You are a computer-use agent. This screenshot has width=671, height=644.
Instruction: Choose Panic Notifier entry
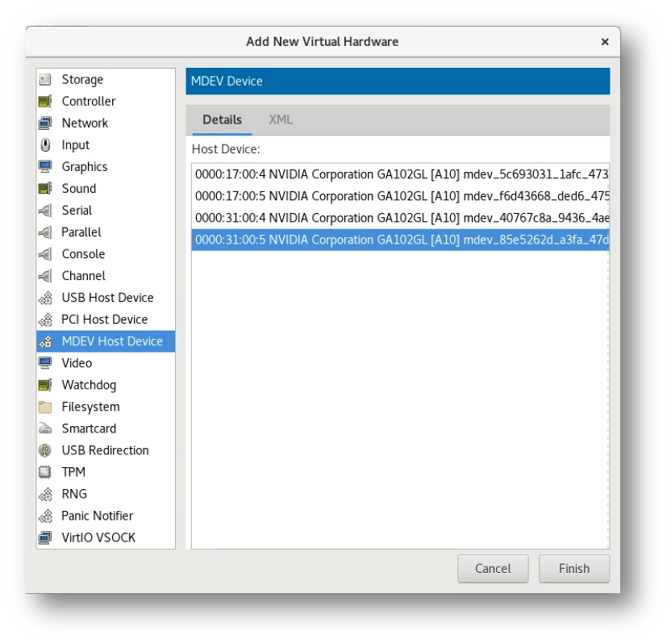[106, 516]
